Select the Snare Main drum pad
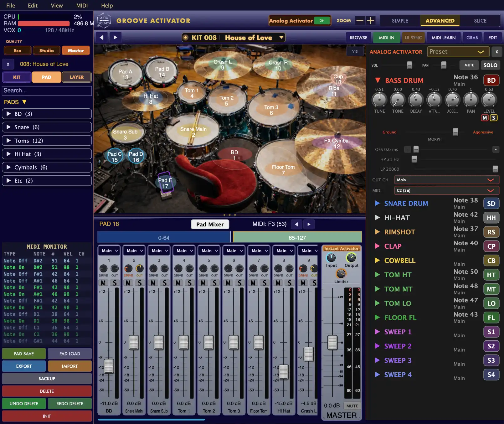The height and width of the screenshot is (424, 504). [193, 132]
